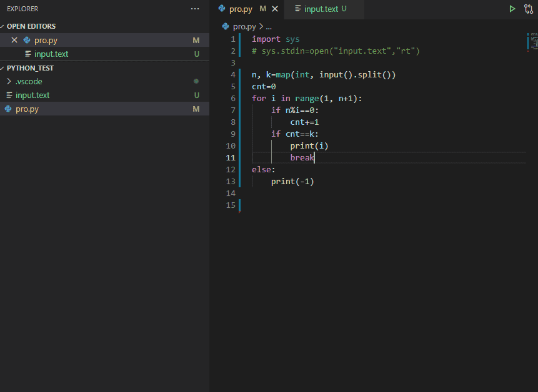Click the Python icon on the pro.py tab

[x=222, y=9]
